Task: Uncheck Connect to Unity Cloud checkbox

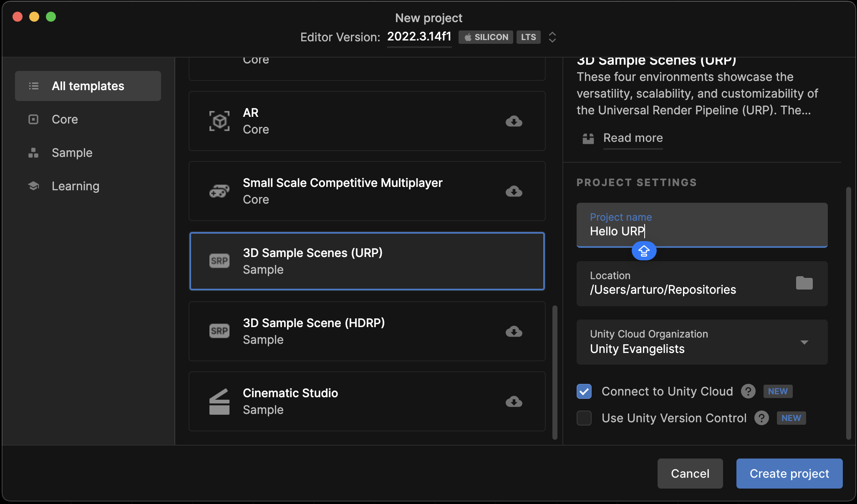Action: 584,391
